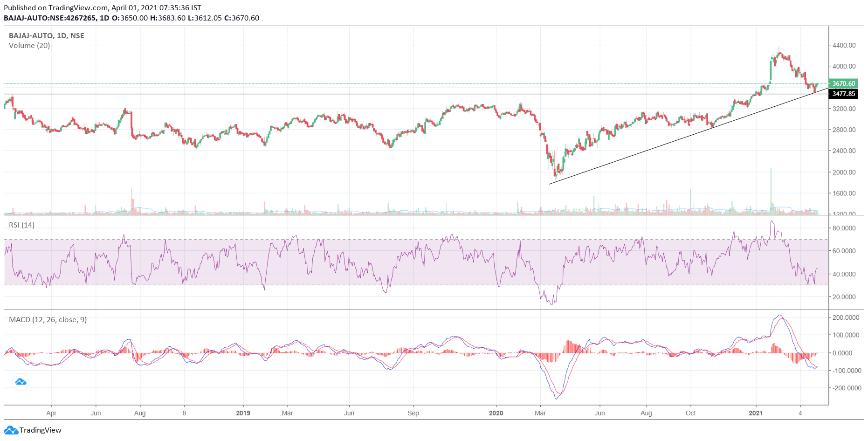The width and height of the screenshot is (868, 441).
Task: Click the MACD -100.0000 axis label
Action: coord(846,371)
